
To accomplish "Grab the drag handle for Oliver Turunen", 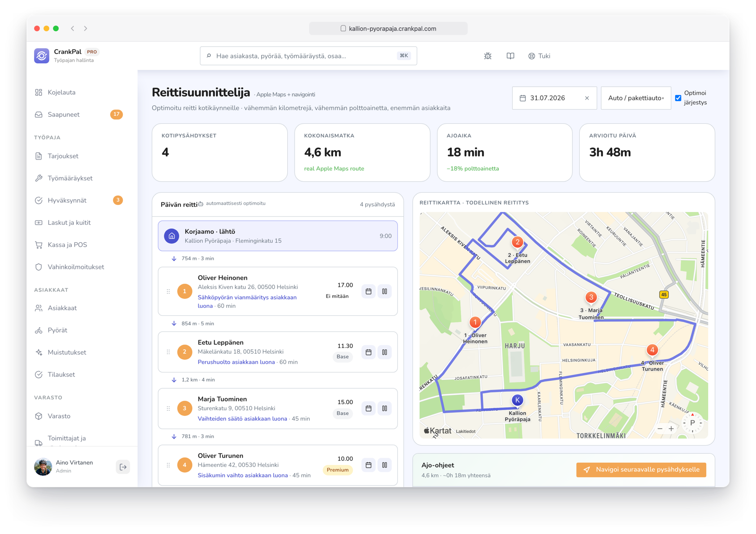I will tap(168, 465).
